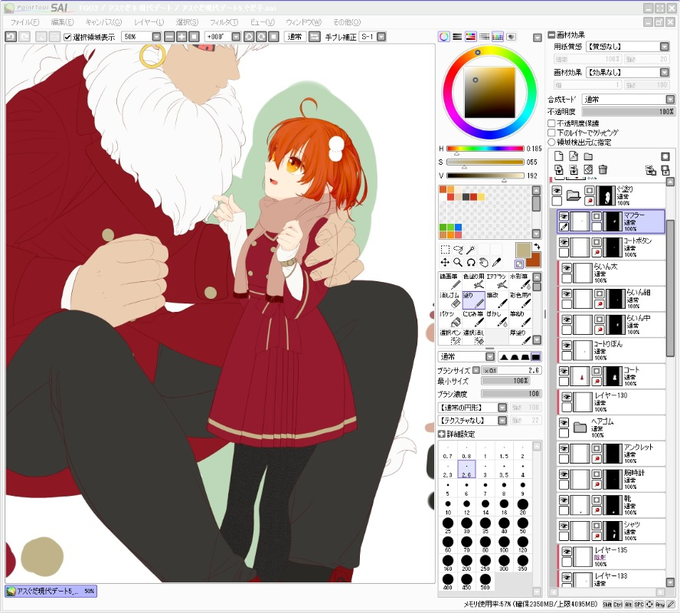Select brush size preset 0.7
The width and height of the screenshot is (680, 613).
pos(448,451)
